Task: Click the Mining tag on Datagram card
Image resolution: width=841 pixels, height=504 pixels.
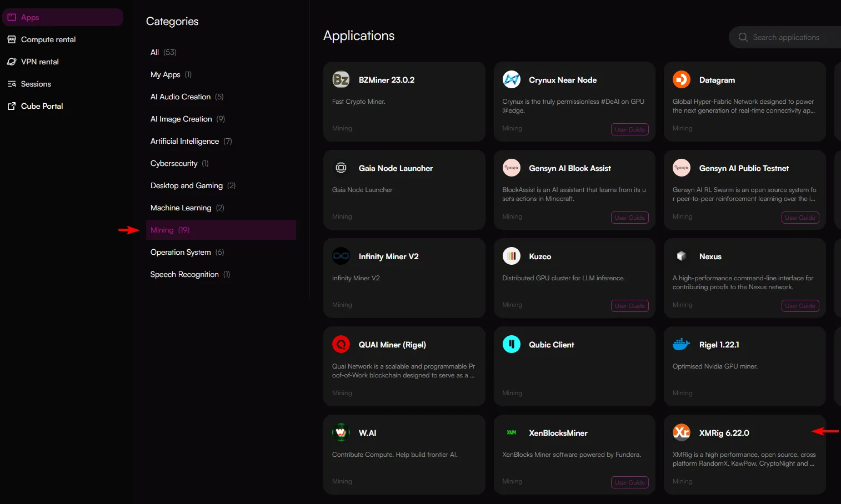Action: tap(683, 128)
